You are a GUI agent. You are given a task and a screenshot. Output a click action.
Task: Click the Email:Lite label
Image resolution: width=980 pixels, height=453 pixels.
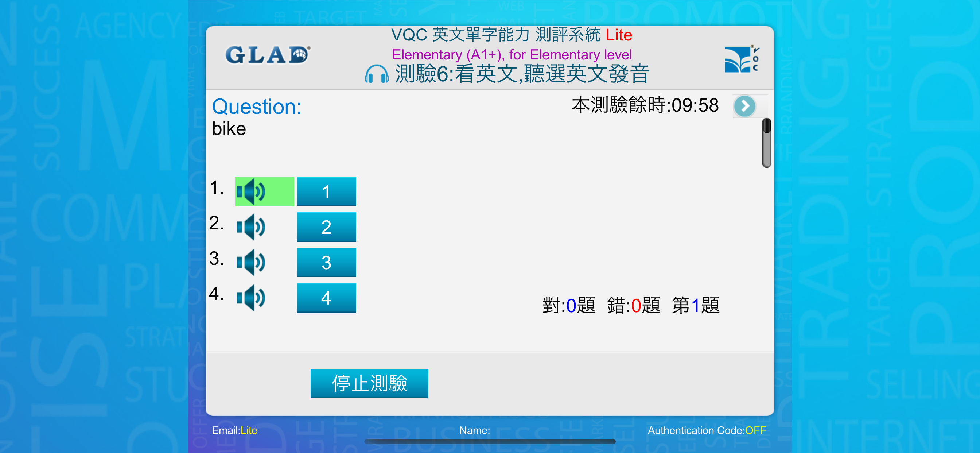point(234,430)
